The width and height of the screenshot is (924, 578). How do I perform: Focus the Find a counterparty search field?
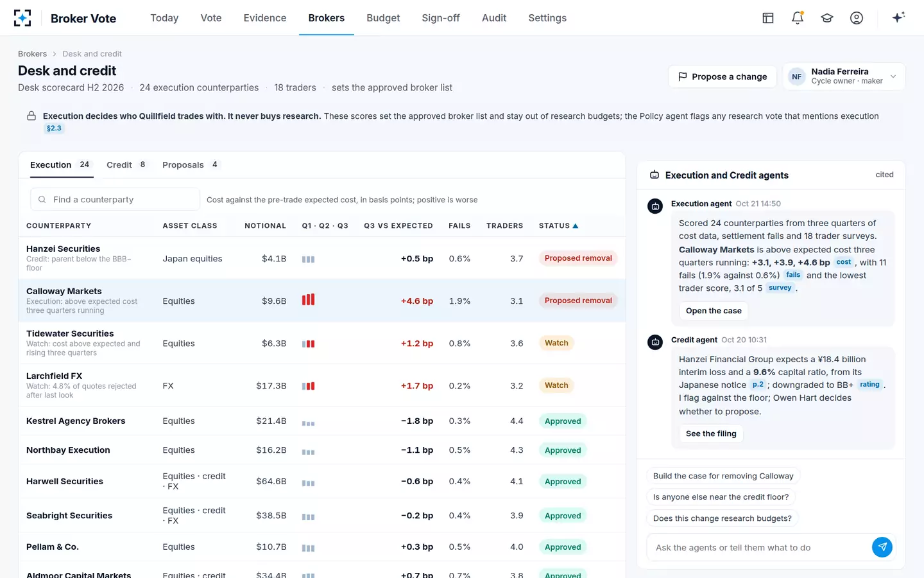pos(115,200)
